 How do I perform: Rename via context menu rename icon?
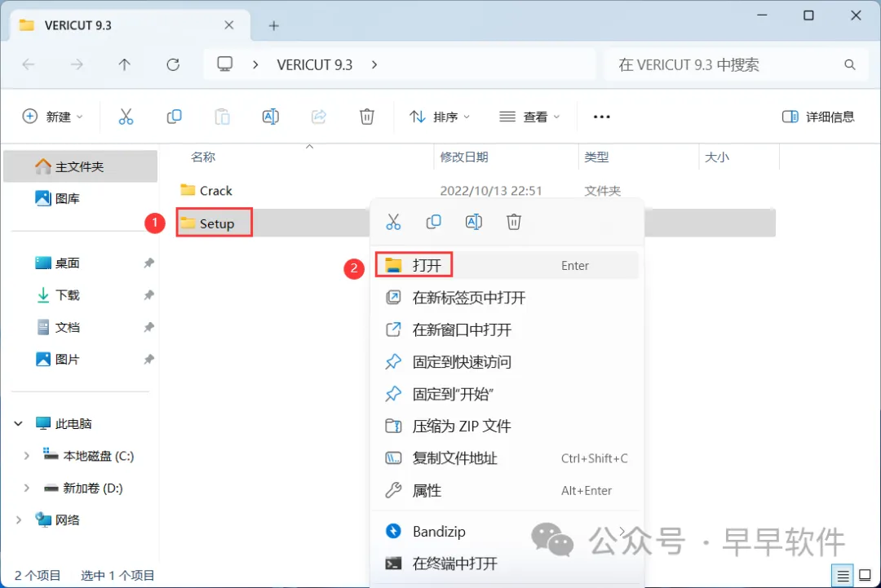tap(474, 222)
